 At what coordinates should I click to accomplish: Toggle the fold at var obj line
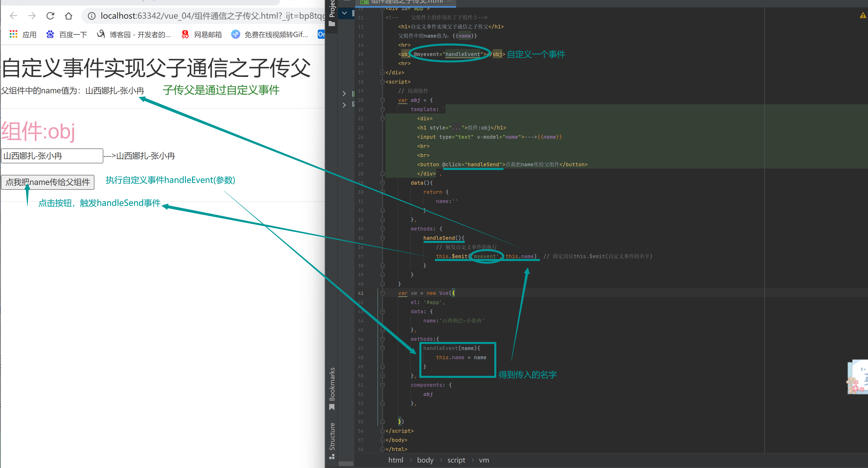[382, 100]
